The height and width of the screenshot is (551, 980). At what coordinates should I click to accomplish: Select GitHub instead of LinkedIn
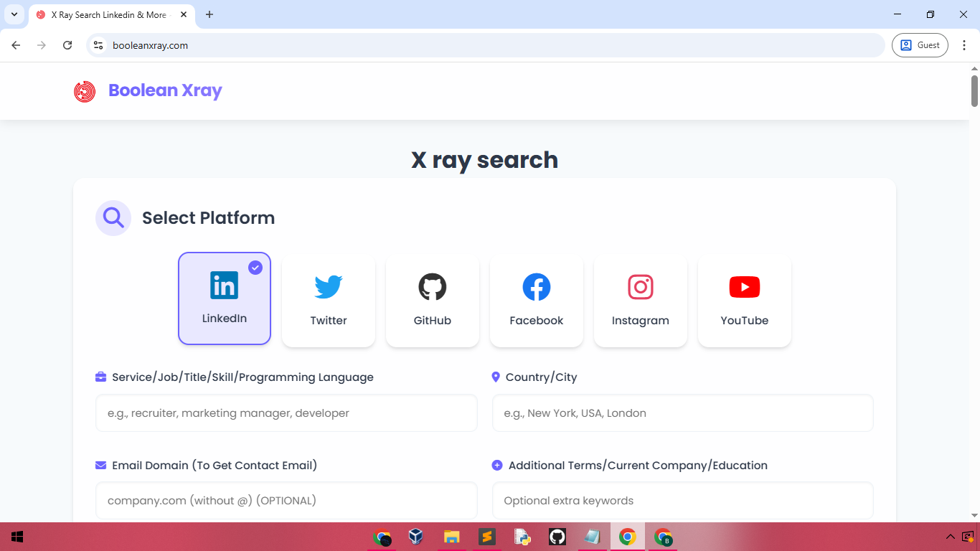point(432,298)
